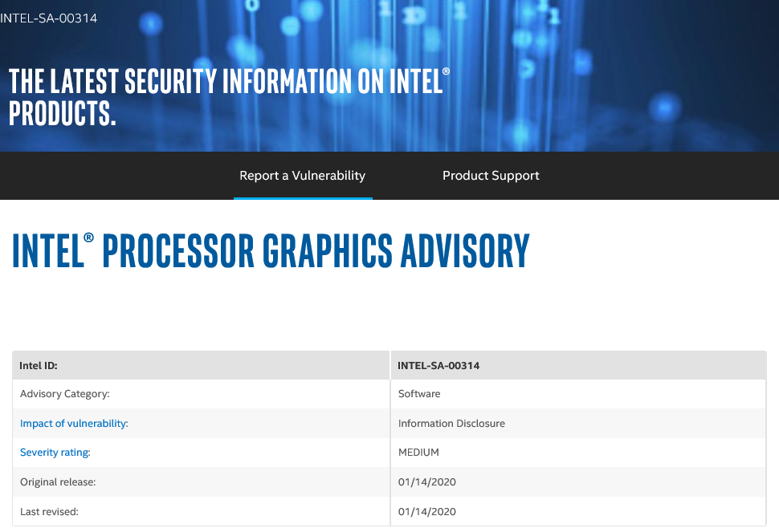Switch to the Product Support tab

click(x=491, y=176)
